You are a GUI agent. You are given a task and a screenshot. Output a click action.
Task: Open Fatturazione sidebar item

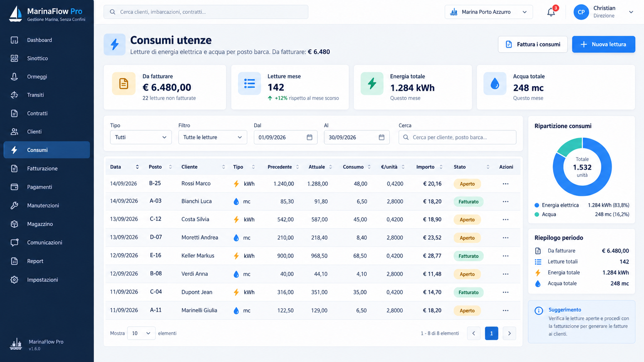click(x=47, y=168)
